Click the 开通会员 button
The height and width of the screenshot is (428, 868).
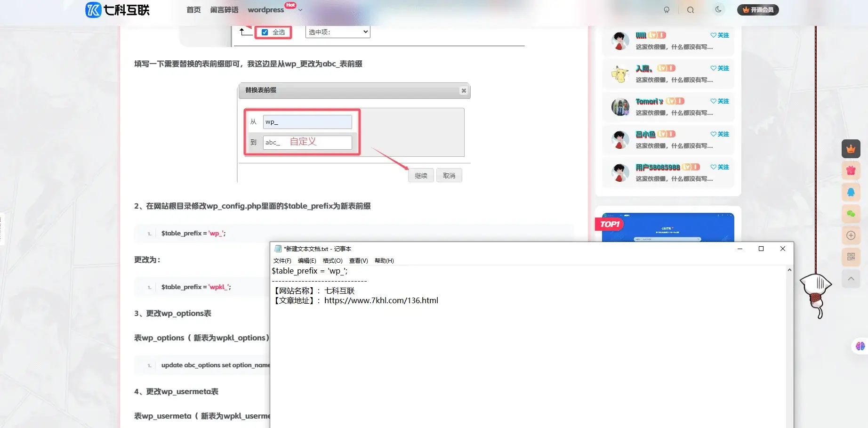click(x=757, y=10)
